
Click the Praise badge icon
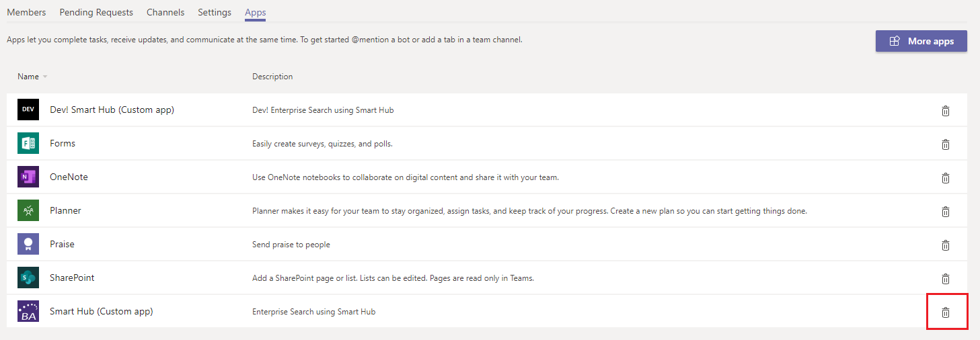click(28, 244)
